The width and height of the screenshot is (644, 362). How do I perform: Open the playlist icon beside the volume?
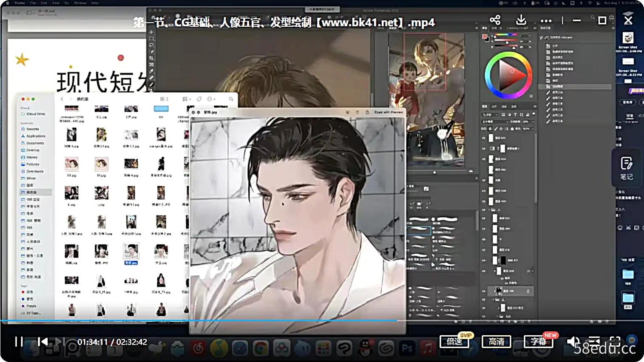[594, 341]
